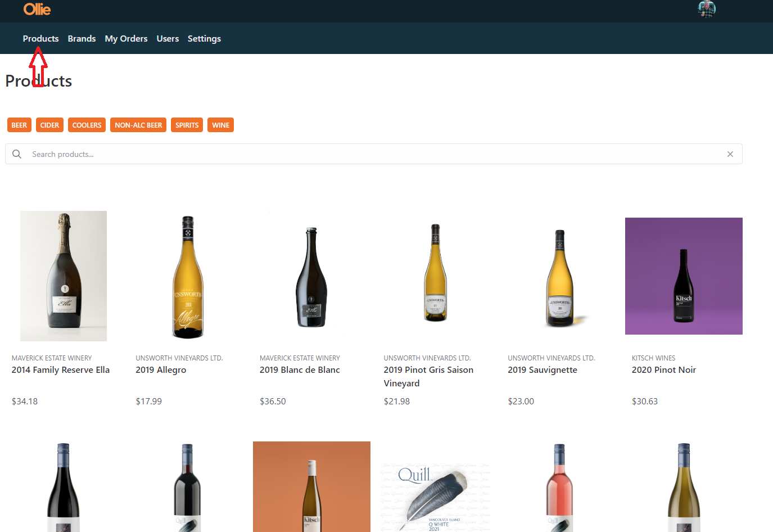
Task: Go to the Brands page
Action: pyautogui.click(x=82, y=39)
